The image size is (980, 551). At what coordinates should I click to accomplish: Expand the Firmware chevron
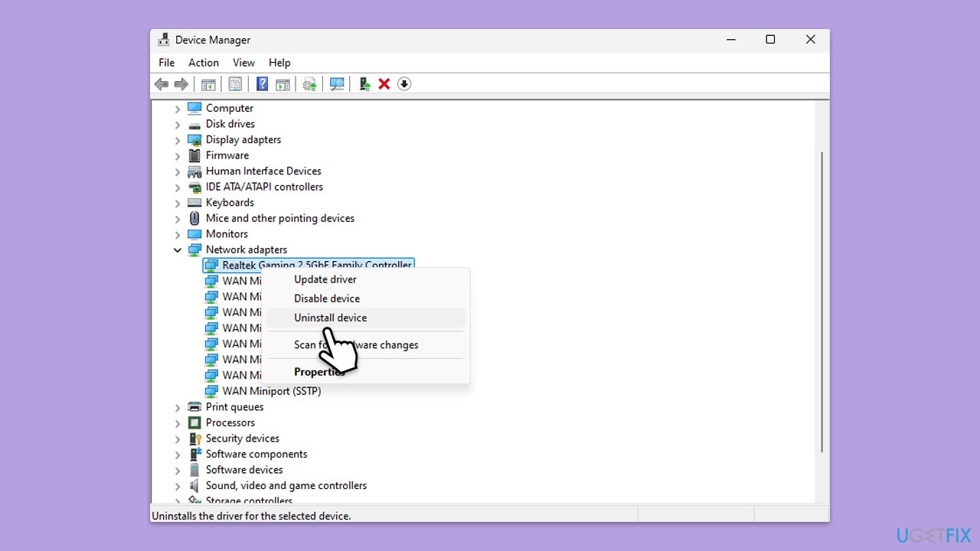pos(178,155)
